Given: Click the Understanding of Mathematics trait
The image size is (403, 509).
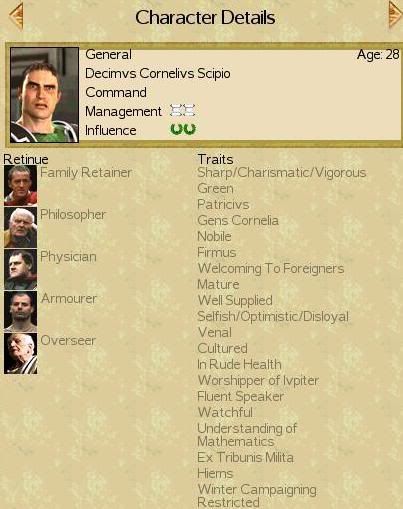Looking at the screenshot, I should (x=247, y=435).
